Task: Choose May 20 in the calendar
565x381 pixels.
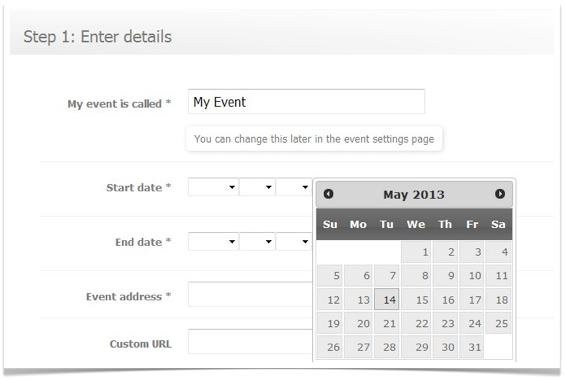Action: coord(358,323)
